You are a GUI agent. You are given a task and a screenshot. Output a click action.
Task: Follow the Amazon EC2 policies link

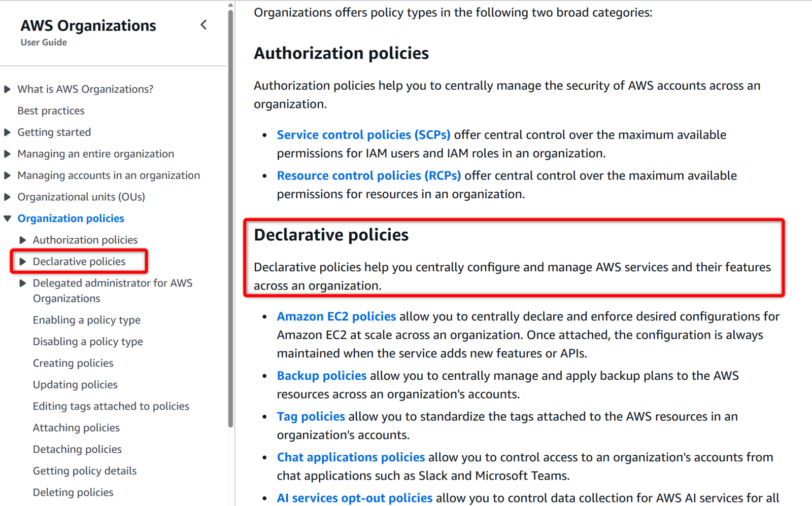point(336,316)
